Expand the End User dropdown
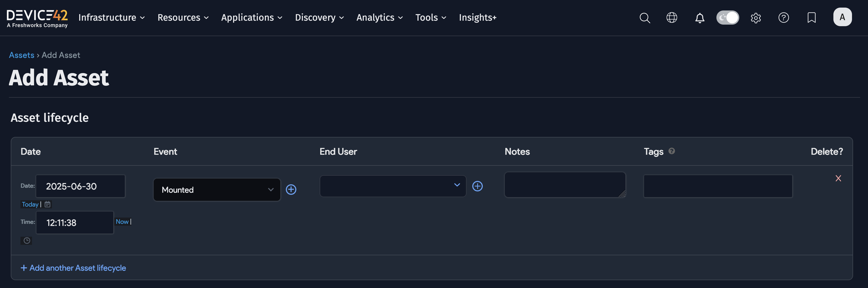This screenshot has height=288, width=868. (x=393, y=186)
